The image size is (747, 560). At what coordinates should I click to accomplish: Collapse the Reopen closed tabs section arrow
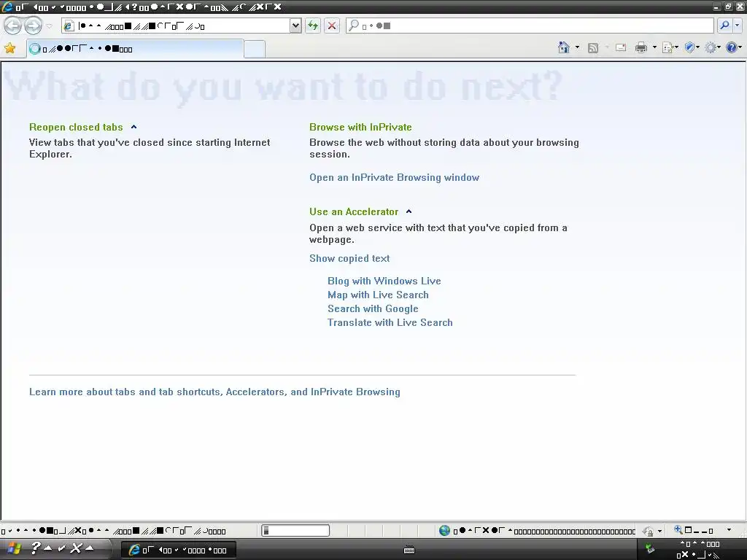pyautogui.click(x=134, y=127)
